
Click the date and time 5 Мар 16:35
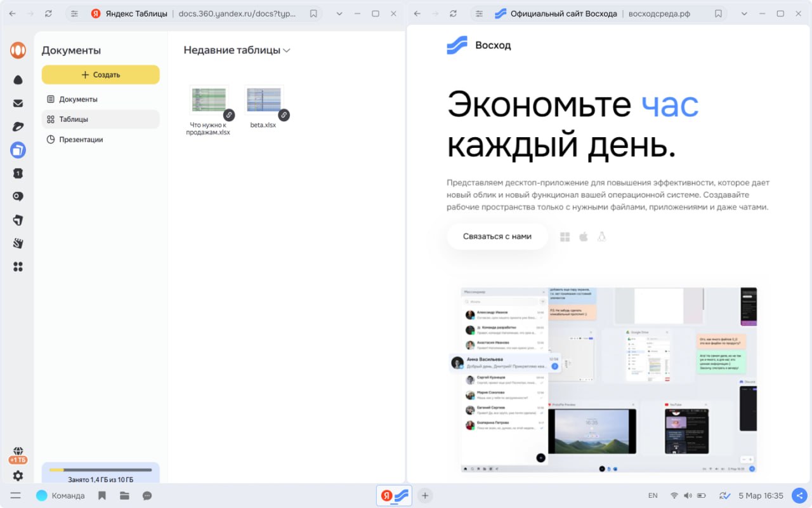click(x=761, y=495)
